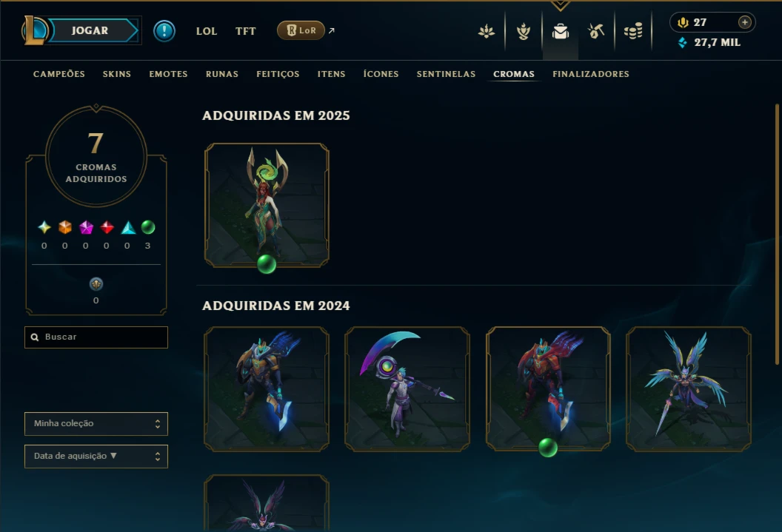The height and width of the screenshot is (532, 782).
Task: Open the Data de aquisição sort dropdown
Action: (x=96, y=457)
